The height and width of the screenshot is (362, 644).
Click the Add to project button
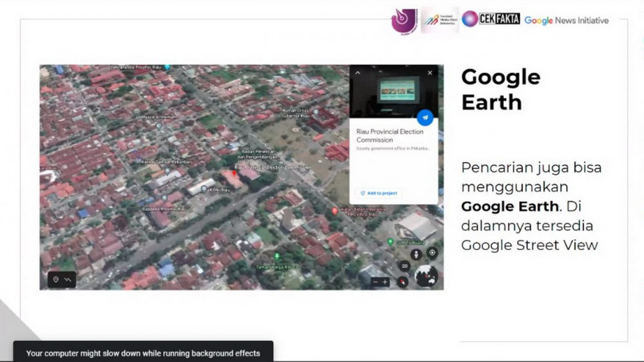click(x=379, y=193)
